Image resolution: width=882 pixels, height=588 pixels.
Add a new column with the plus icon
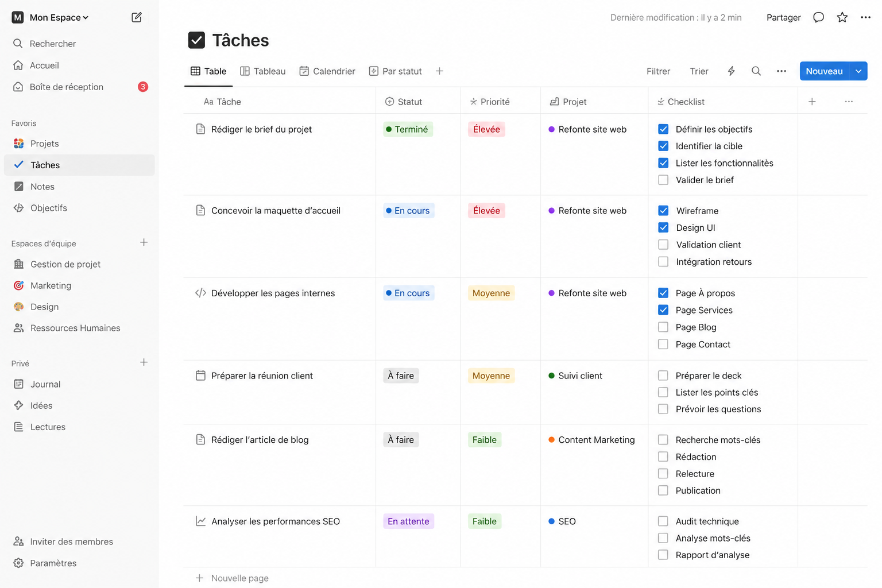pos(812,101)
